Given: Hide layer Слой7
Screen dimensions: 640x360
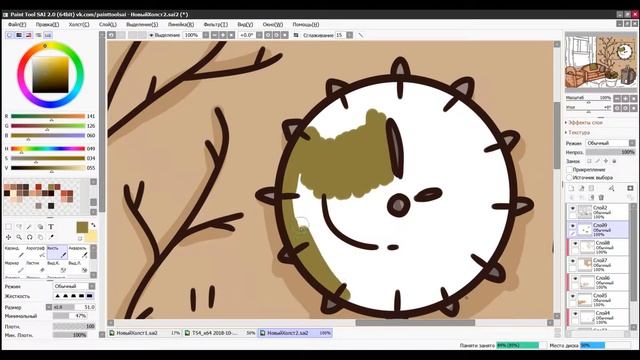Looking at the screenshot, I should point(572,261).
